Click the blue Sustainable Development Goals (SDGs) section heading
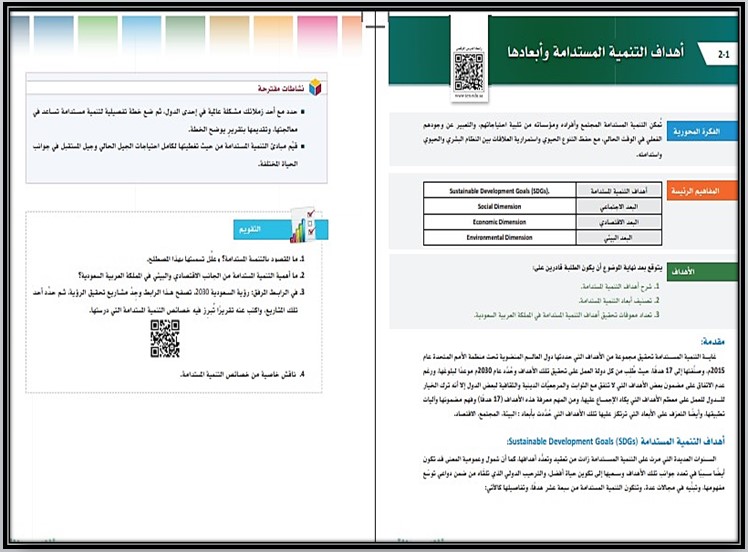748x552 pixels. [x=616, y=441]
